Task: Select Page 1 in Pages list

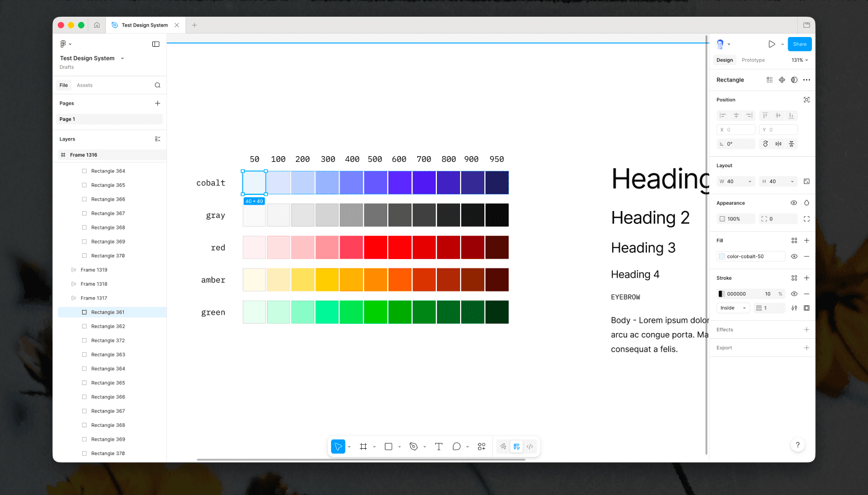Action: click(110, 119)
